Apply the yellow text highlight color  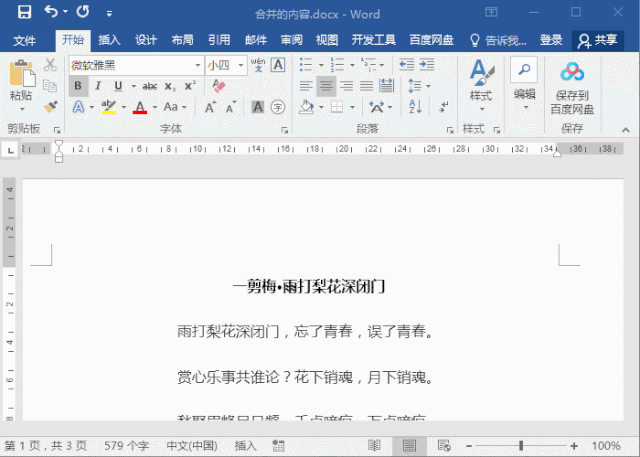pyautogui.click(x=109, y=107)
